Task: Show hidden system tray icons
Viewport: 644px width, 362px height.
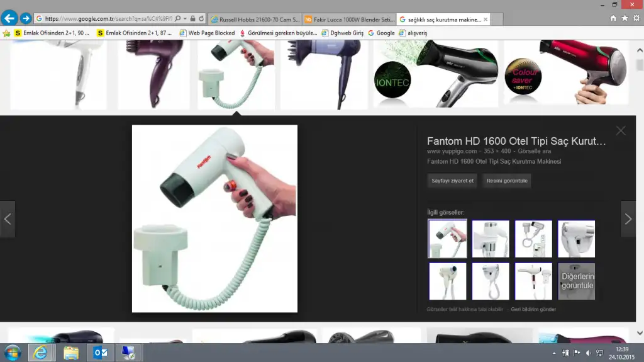Action: [x=554, y=353]
